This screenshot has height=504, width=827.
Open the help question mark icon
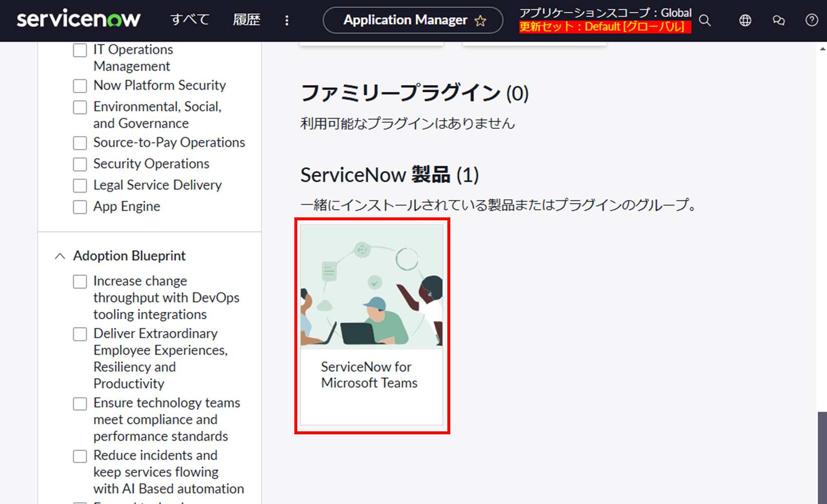(x=811, y=20)
